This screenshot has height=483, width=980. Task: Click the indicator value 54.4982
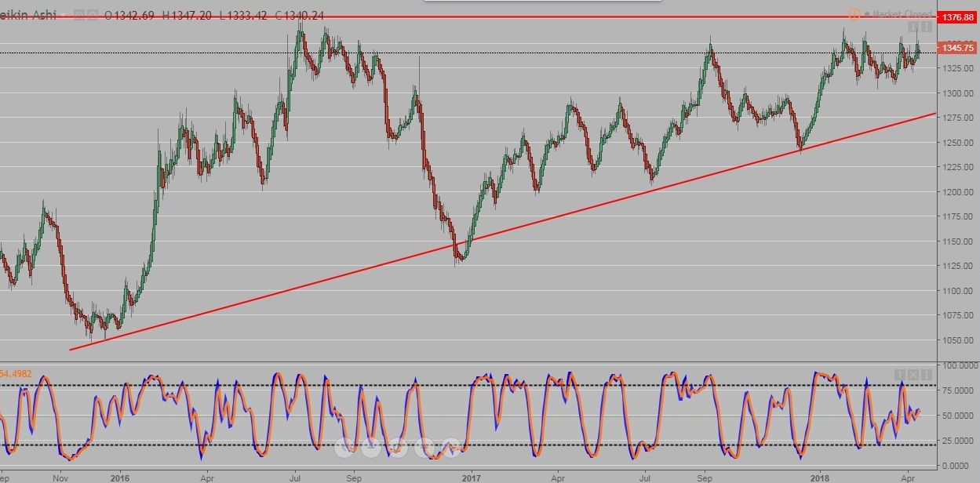(15, 374)
